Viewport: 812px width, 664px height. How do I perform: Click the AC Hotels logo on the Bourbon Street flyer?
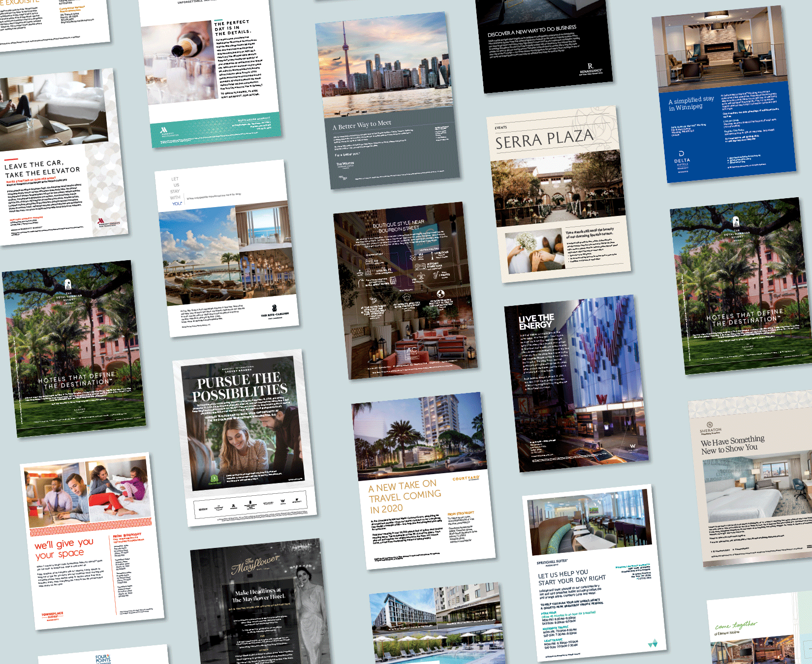[412, 352]
